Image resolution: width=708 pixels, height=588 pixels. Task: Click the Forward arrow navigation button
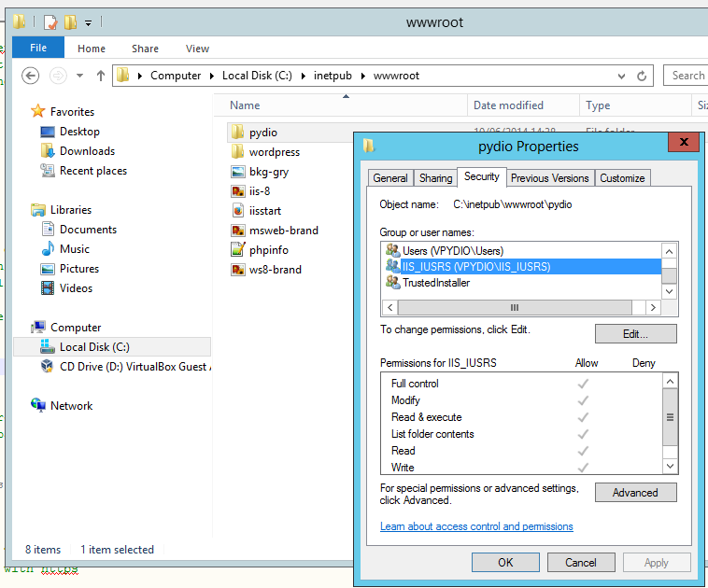58,76
